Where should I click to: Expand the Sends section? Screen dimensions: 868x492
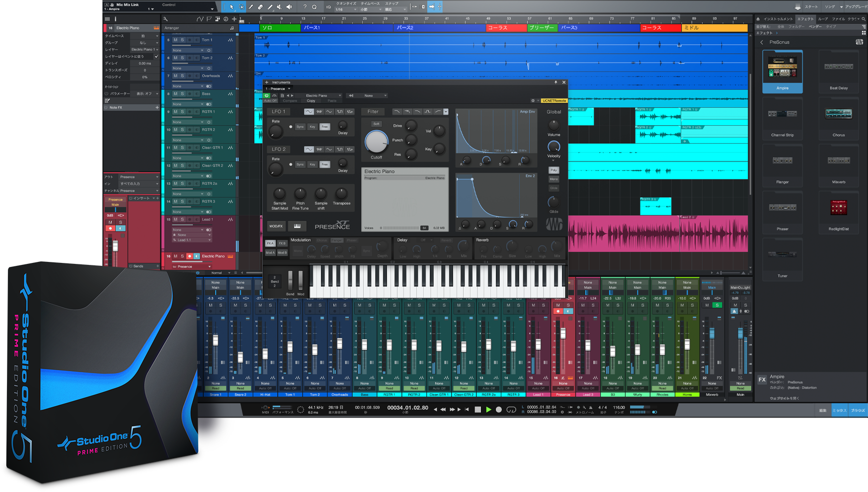[144, 266]
